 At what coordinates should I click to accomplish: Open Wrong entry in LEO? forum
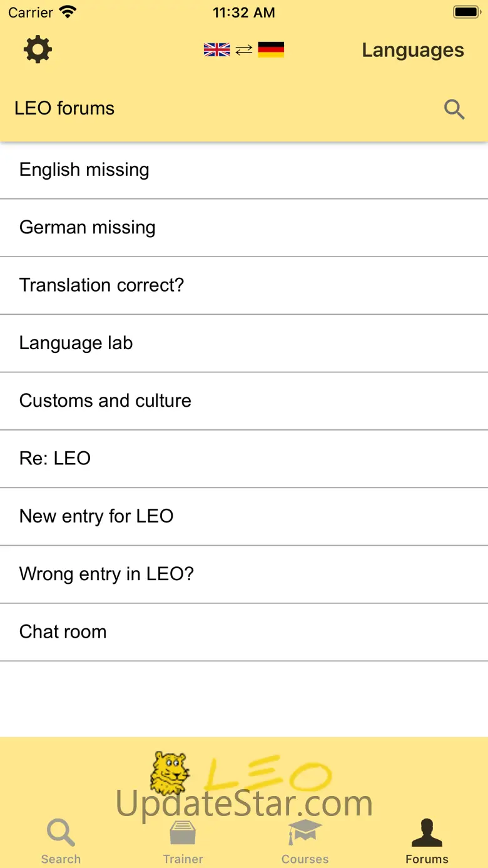coord(244,574)
